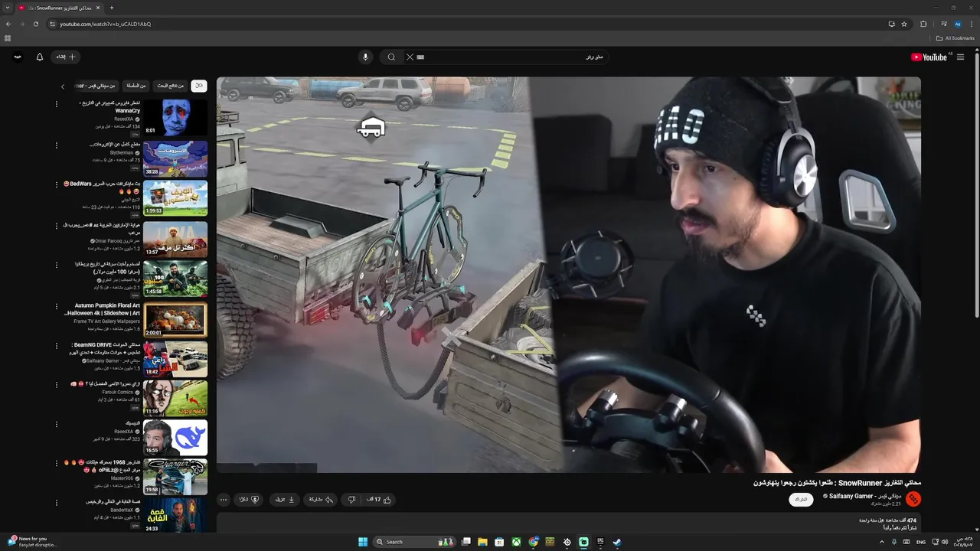
Task: Go back in the browser
Action: point(8,24)
